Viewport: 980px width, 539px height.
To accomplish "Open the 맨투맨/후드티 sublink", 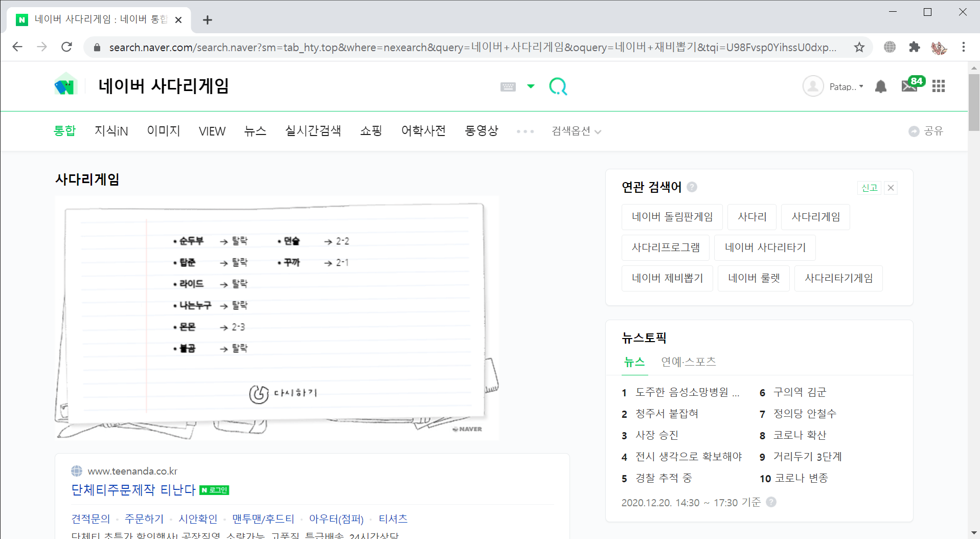I will coord(263,519).
